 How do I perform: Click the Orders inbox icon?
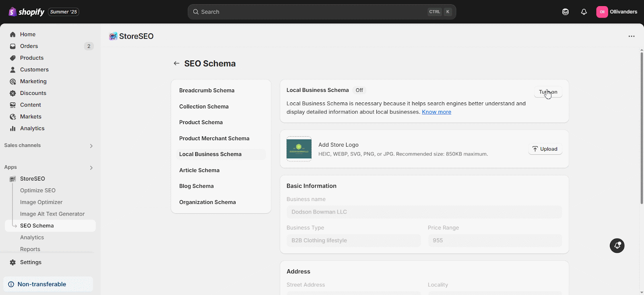pyautogui.click(x=13, y=46)
